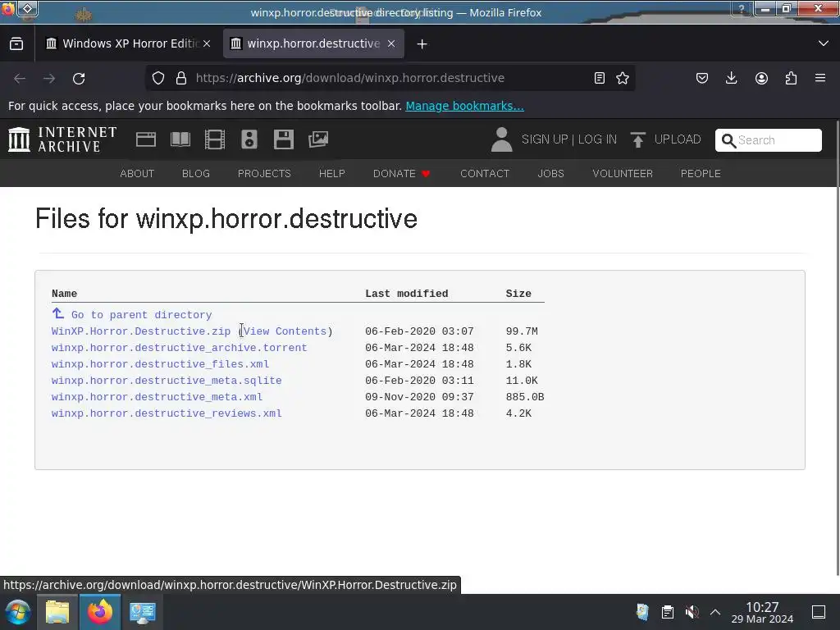The image size is (840, 630).
Task: Open PROJECTS in archive navigation
Action: (264, 174)
